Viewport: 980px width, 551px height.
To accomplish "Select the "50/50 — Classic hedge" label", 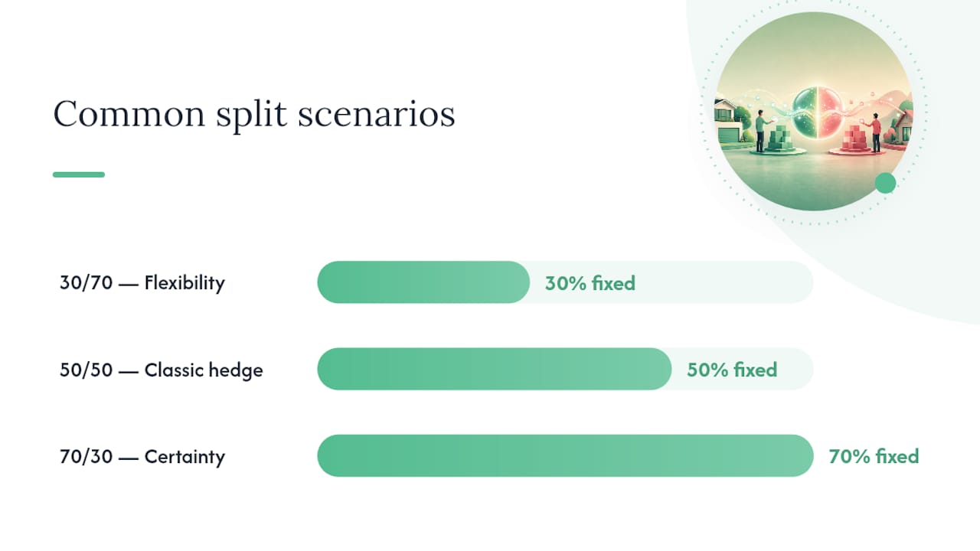I will click(162, 370).
